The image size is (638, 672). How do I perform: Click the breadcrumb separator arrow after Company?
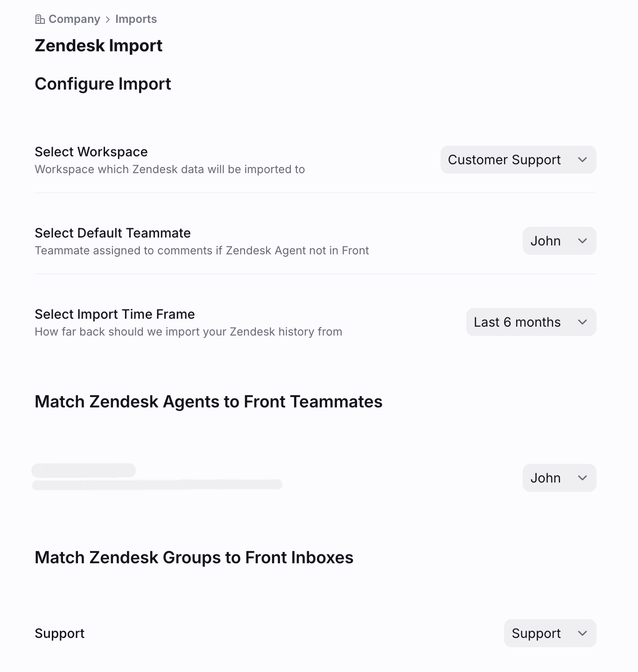coord(108,20)
